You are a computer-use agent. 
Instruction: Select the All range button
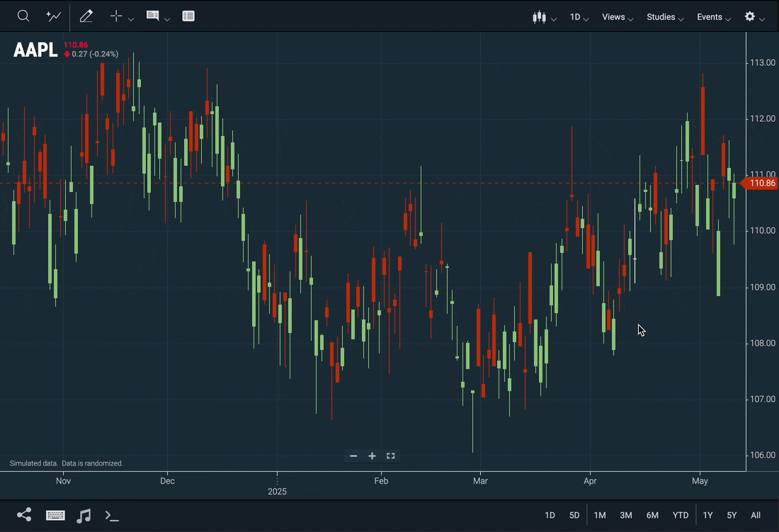pos(756,515)
